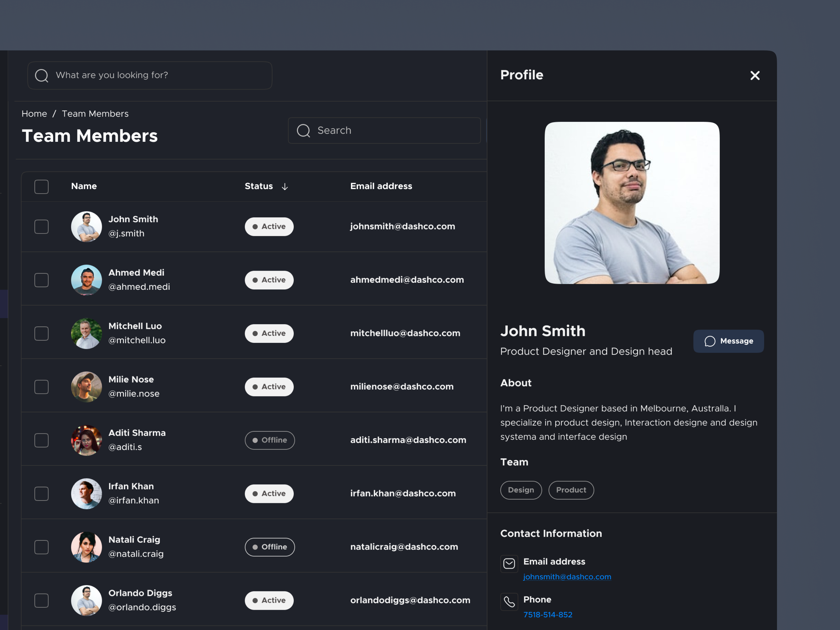This screenshot has height=630, width=840.
Task: Click the phone number 7518-514-852 link
Action: [548, 615]
